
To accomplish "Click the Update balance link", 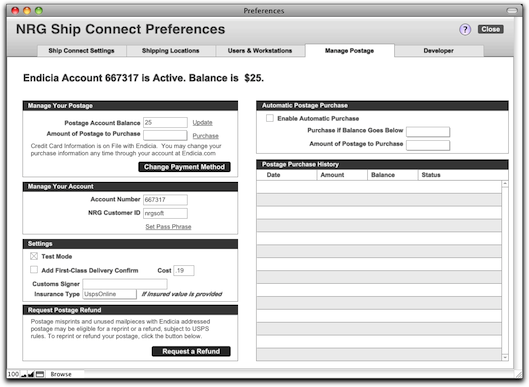I will [x=202, y=122].
